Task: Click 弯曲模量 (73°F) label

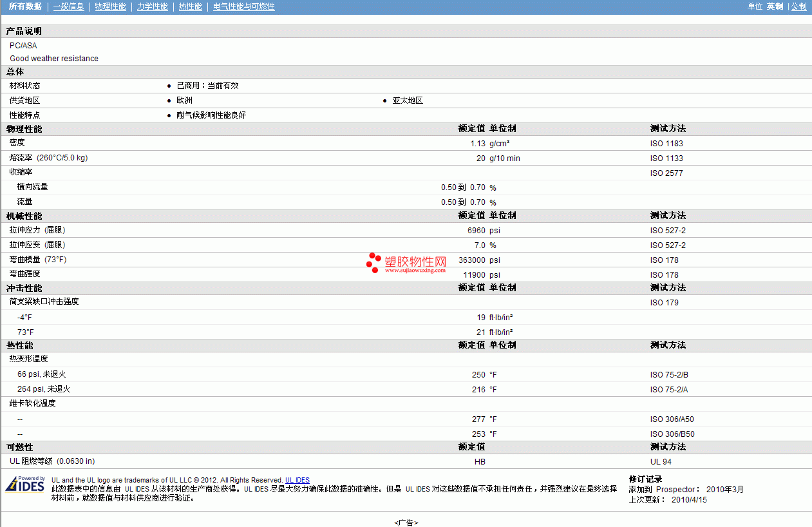Action: tap(38, 260)
